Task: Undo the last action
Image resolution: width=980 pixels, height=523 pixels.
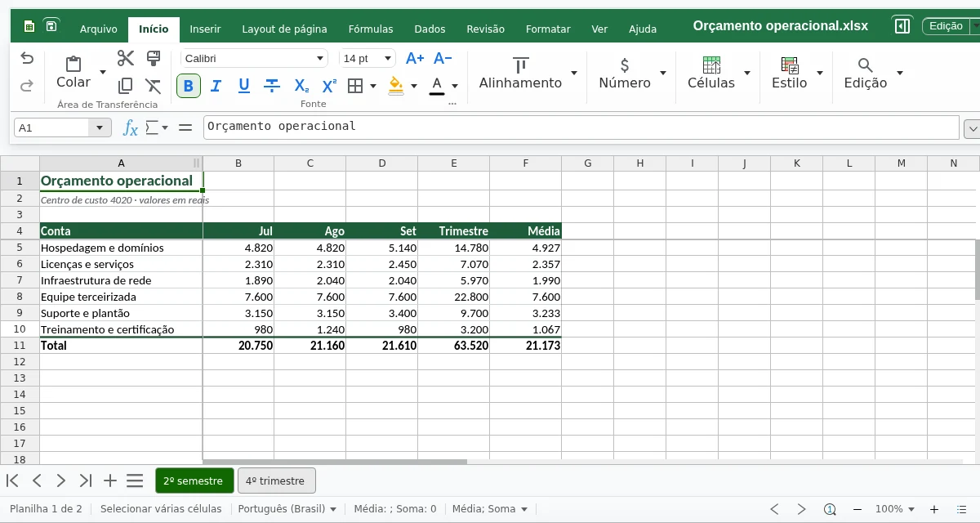Action: [x=27, y=58]
